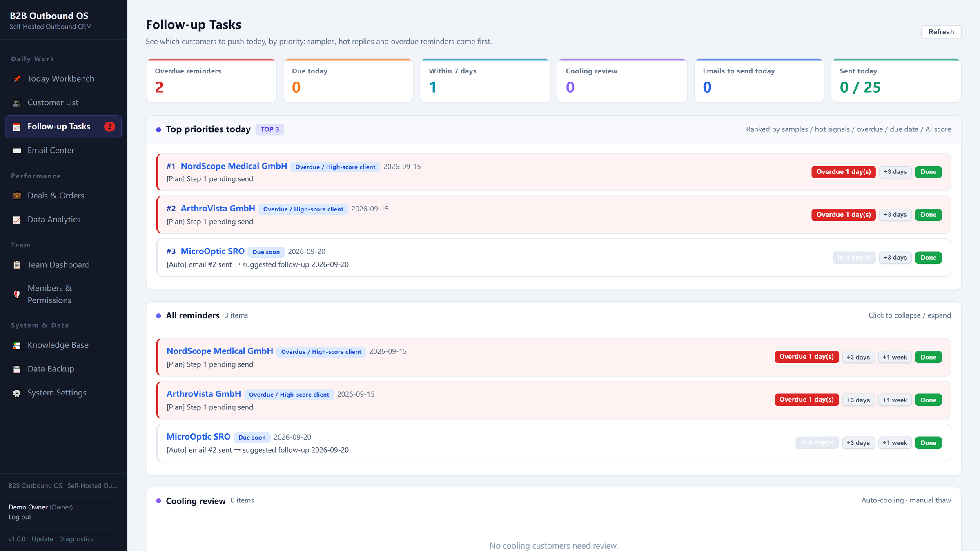Viewport: 980px width, 551px height.
Task: Snooze NordScope reminder in All reminders +3 days
Action: click(x=858, y=357)
